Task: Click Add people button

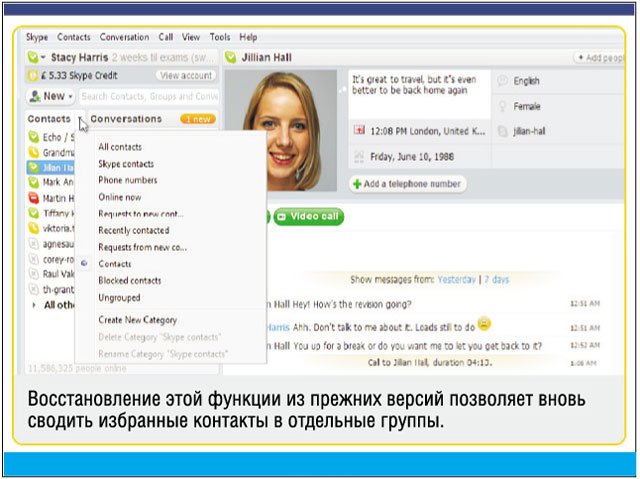Action: (599, 58)
